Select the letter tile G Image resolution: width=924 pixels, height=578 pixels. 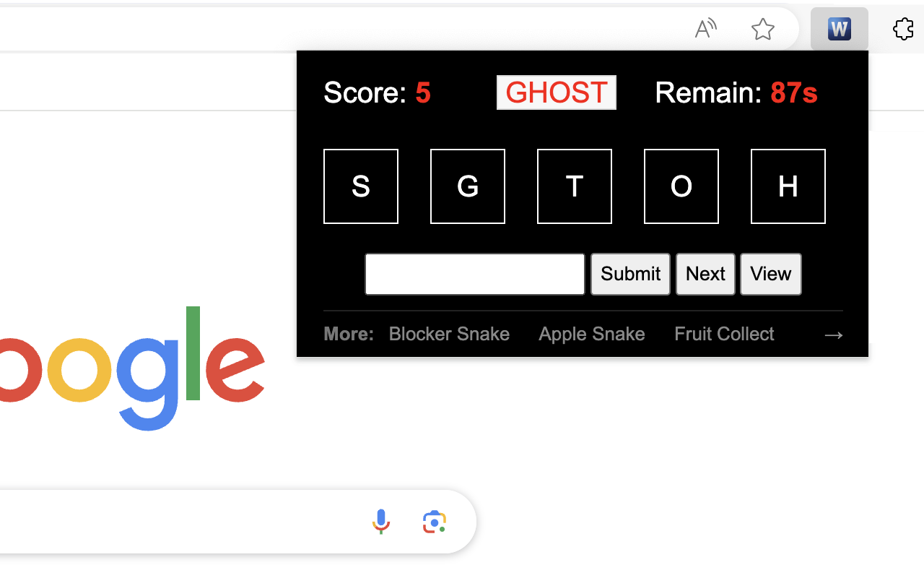pyautogui.click(x=468, y=186)
